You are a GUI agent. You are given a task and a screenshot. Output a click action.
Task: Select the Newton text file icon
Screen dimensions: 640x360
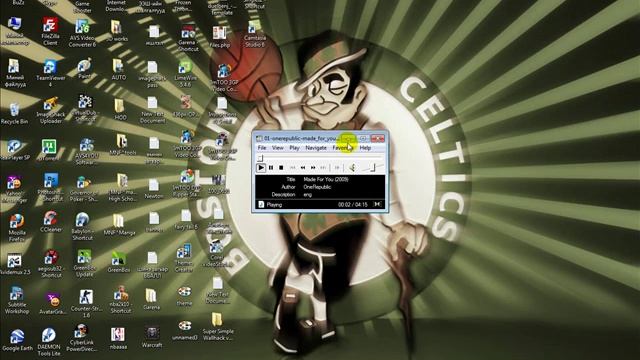point(154,189)
